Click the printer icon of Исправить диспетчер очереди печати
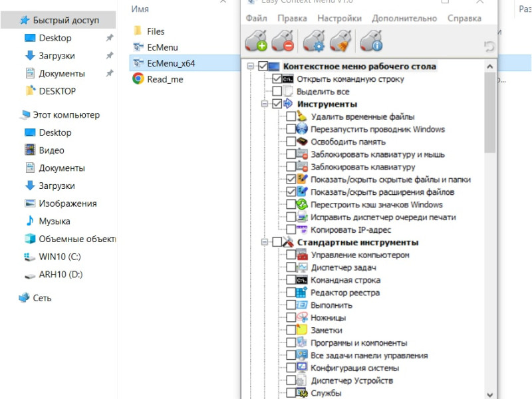This screenshot has width=532, height=399. tap(302, 217)
